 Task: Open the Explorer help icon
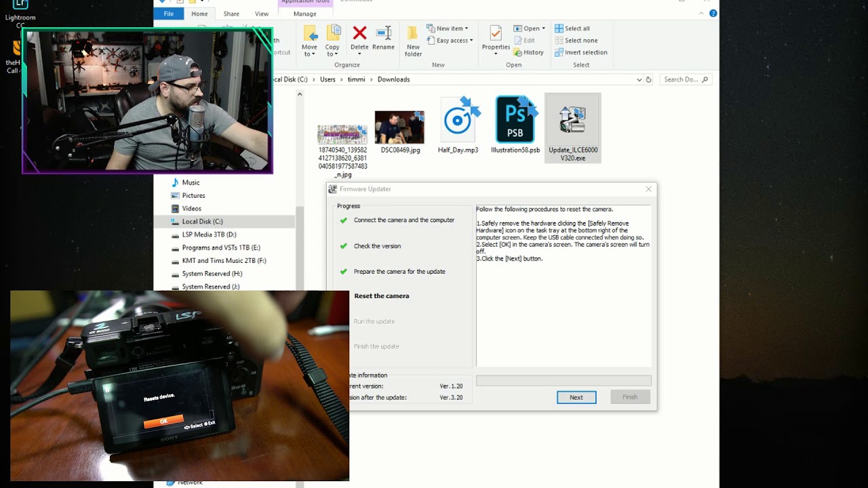pos(713,14)
